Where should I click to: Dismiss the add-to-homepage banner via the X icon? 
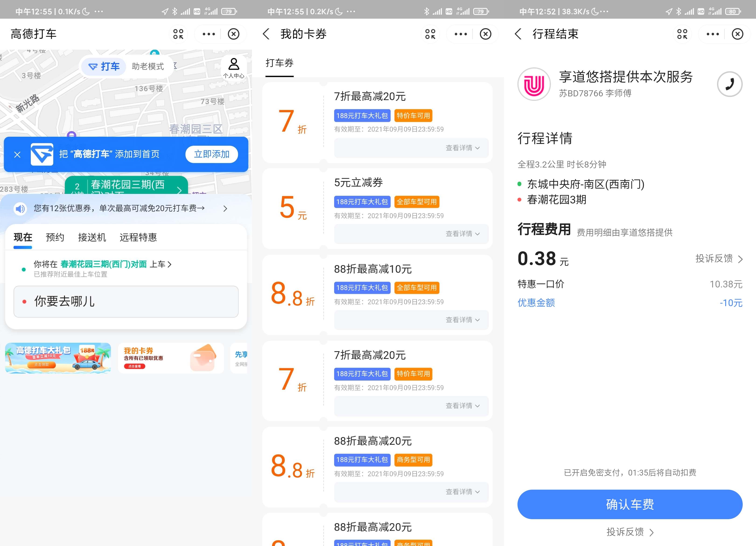[x=17, y=154]
